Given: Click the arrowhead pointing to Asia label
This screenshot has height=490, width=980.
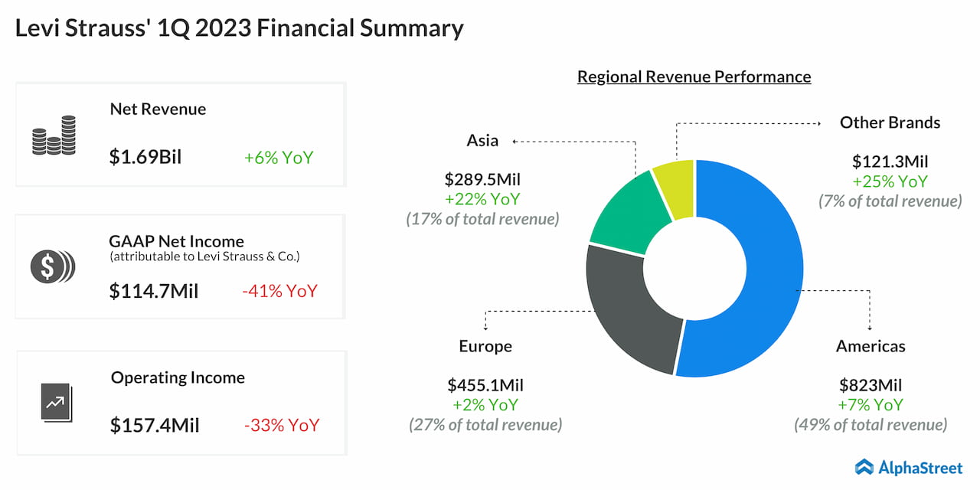Looking at the screenshot, I should pyautogui.click(x=514, y=142).
